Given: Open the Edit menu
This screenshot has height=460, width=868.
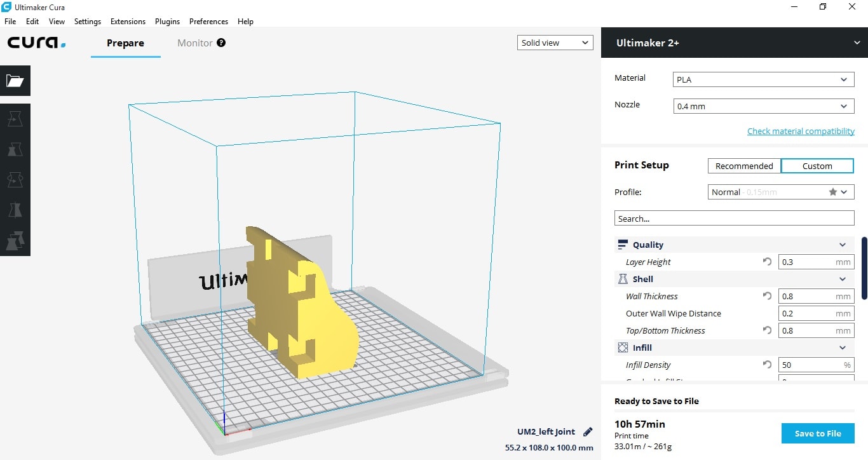Looking at the screenshot, I should point(32,21).
